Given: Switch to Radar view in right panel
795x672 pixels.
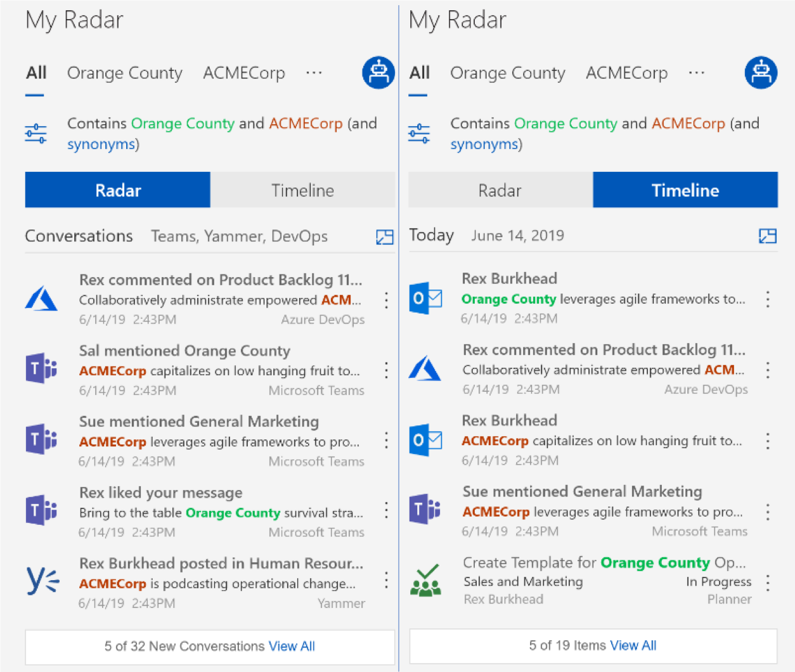Looking at the screenshot, I should point(500,190).
